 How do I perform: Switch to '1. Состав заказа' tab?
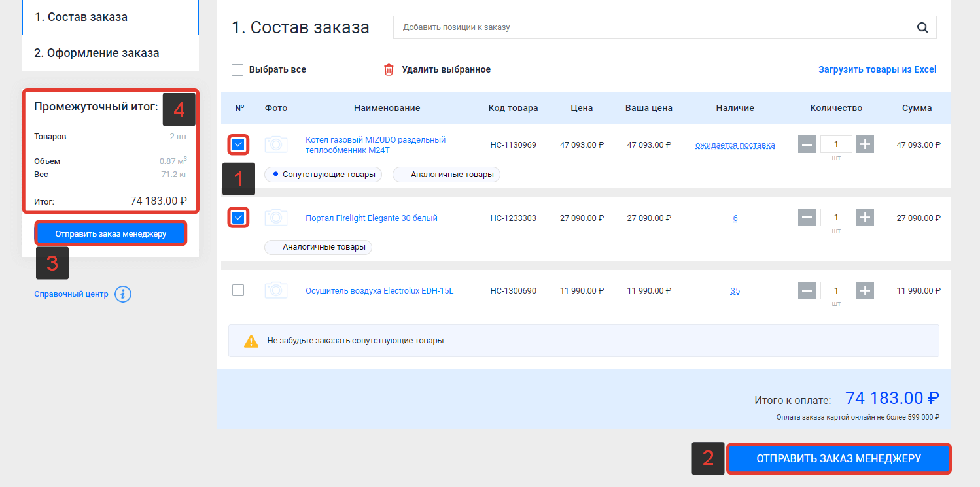pyautogui.click(x=111, y=17)
